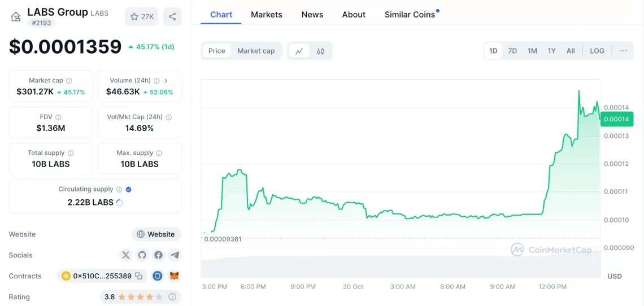This screenshot has width=644, height=306.
Task: Click the 52.06% volume change
Action: pos(158,92)
